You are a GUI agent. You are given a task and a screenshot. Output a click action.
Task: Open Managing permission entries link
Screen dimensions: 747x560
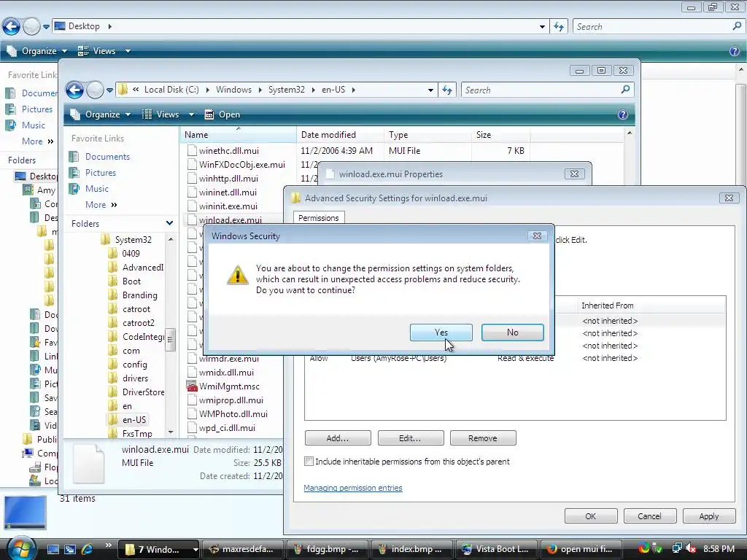tap(353, 488)
